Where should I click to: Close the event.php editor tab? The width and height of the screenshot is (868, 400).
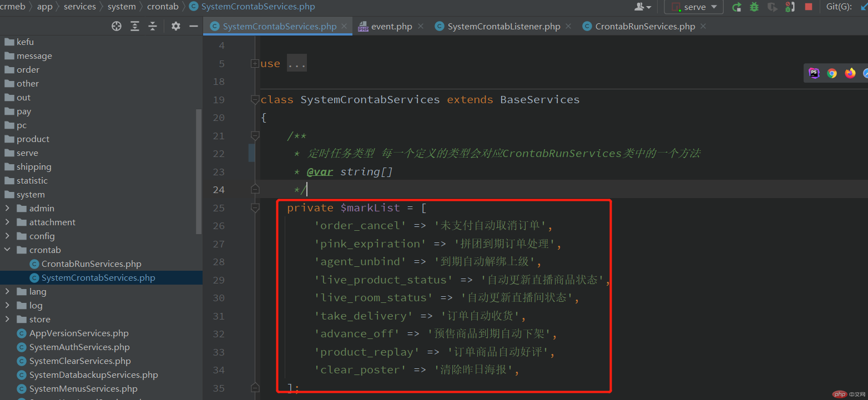(x=421, y=26)
